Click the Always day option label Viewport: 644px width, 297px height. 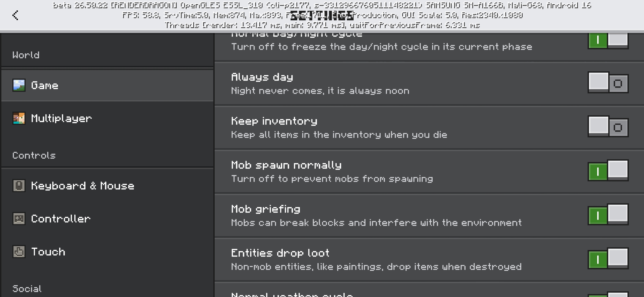tap(262, 77)
